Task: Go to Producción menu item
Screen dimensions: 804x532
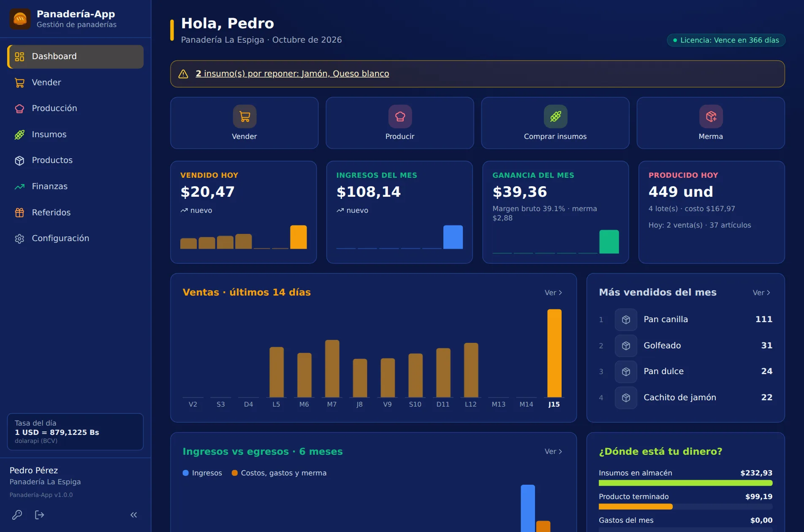Action: pyautogui.click(x=76, y=109)
